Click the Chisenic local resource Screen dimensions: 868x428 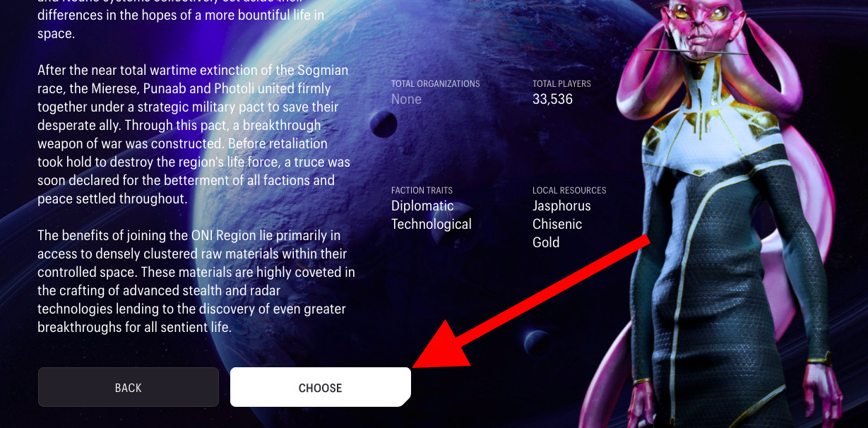557,225
